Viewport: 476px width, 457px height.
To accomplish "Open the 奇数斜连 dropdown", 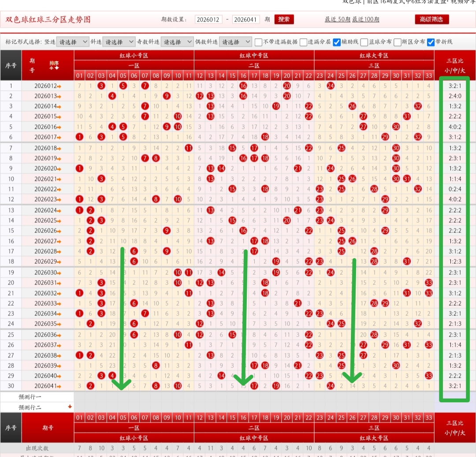I will click(x=177, y=42).
